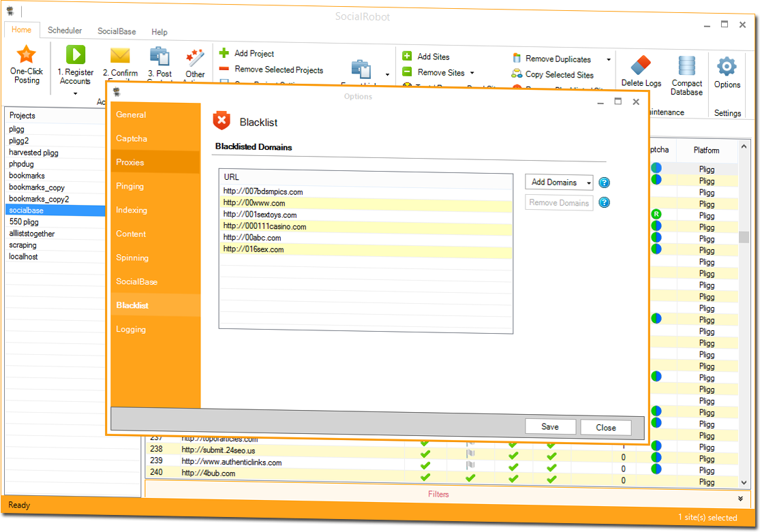Click the One-Click Posting star icon
Viewport: 760px width, 532px height.
[x=26, y=54]
